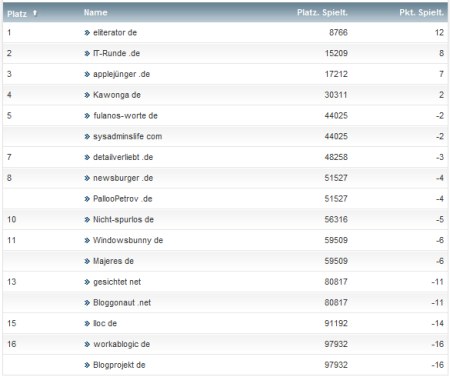Click the arrow icon before applejünger .de
450x377 pixels.
(87, 74)
